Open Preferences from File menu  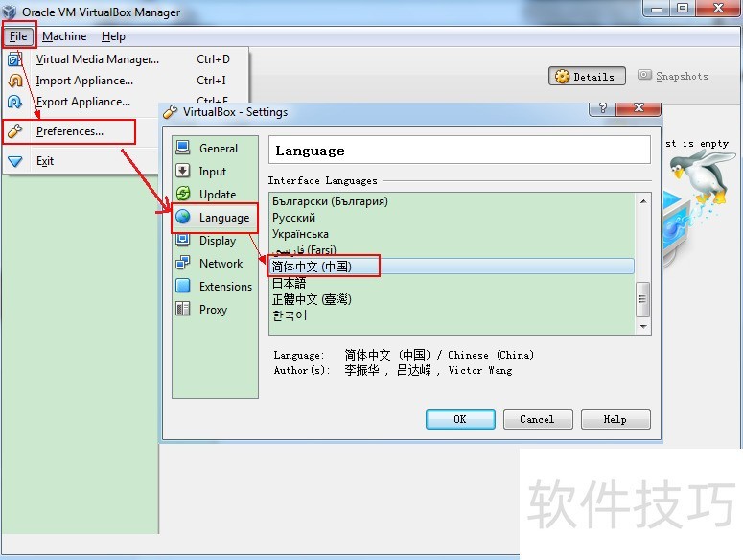coord(70,131)
